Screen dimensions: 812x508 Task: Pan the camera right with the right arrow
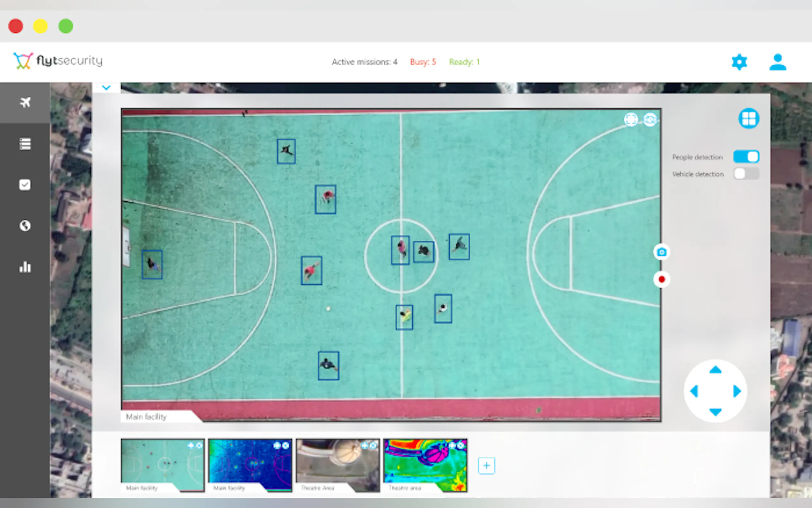coord(737,391)
